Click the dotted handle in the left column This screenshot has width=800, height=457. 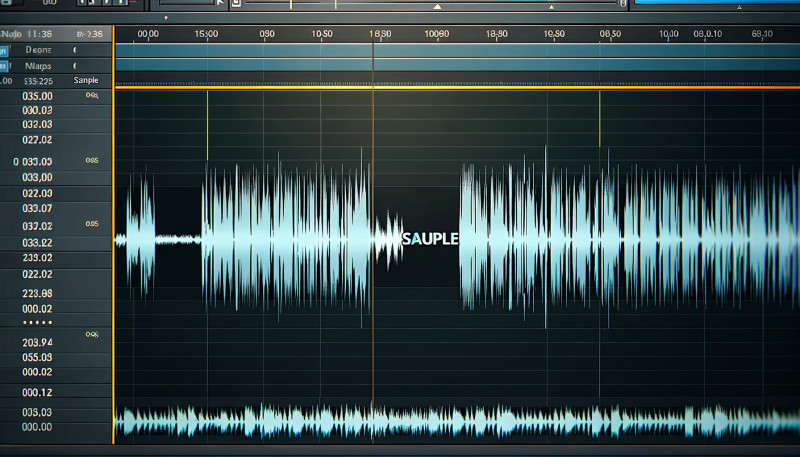click(37, 324)
